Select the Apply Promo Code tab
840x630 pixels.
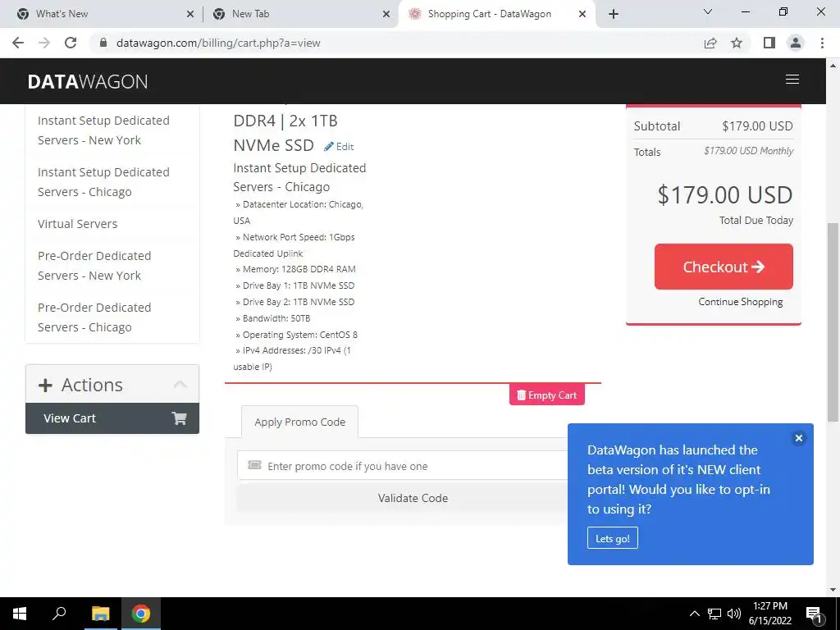pos(300,422)
